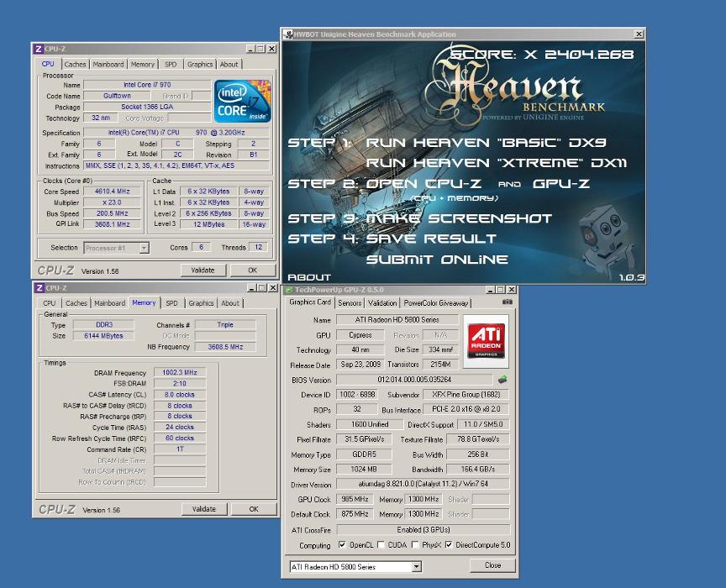Click Validate in top CPU-Z window
Viewport: 726px width, 588px height.
tap(203, 270)
